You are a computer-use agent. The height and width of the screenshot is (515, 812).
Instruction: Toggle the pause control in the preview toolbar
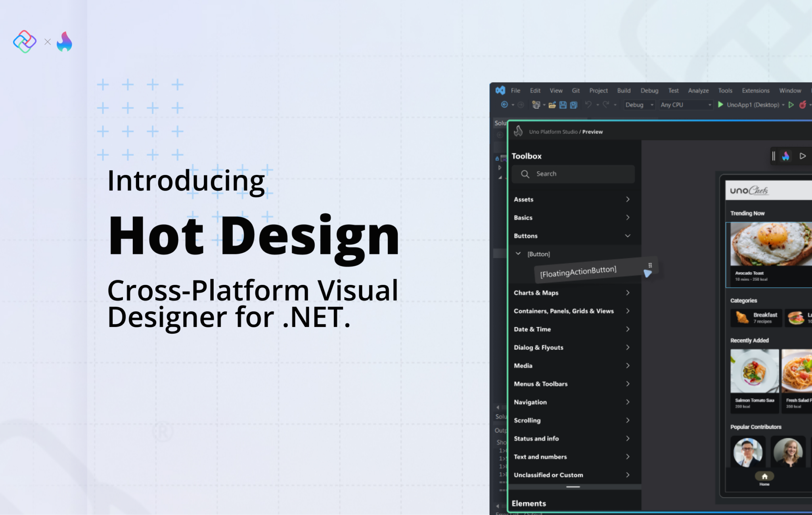[774, 156]
